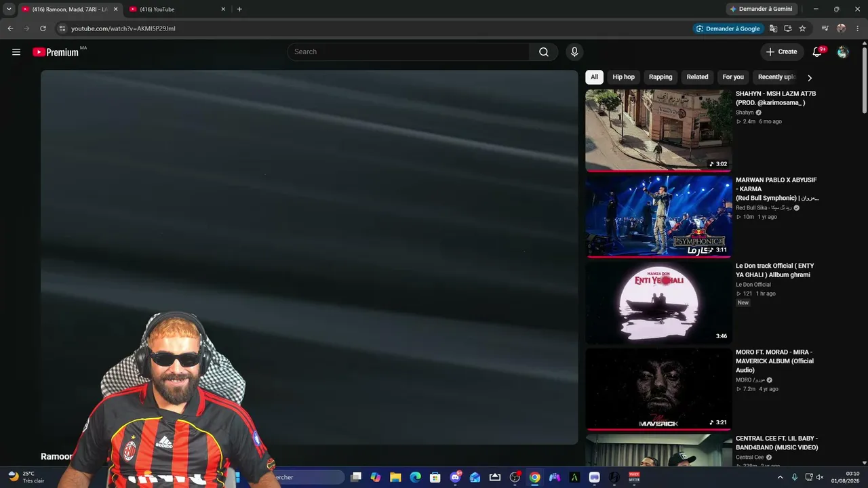Switch to Google Chrome in the taskbar
868x488 pixels.
(x=535, y=477)
